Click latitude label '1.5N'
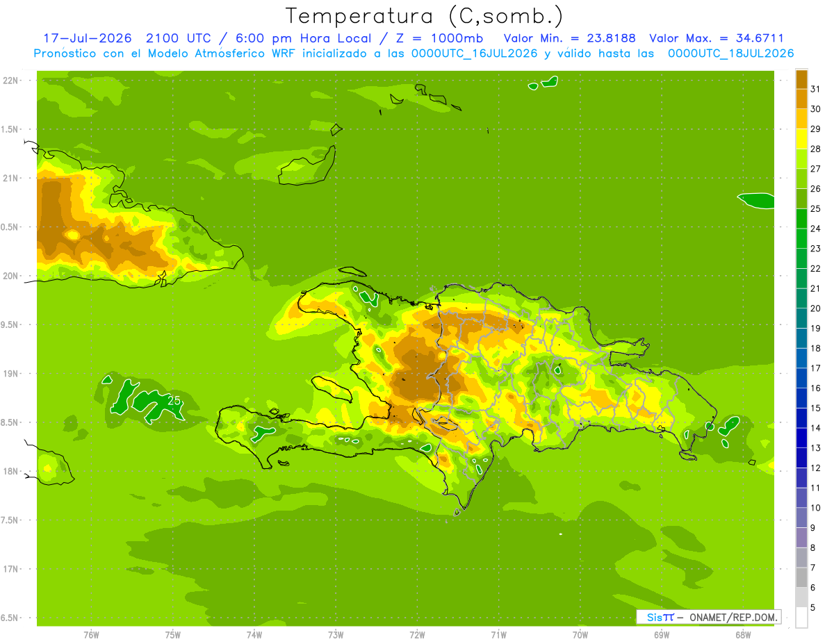This screenshot has width=834, height=644. pyautogui.click(x=11, y=129)
